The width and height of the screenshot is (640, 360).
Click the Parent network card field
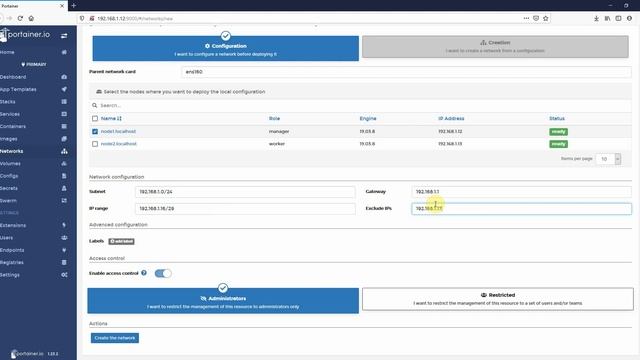(406, 72)
